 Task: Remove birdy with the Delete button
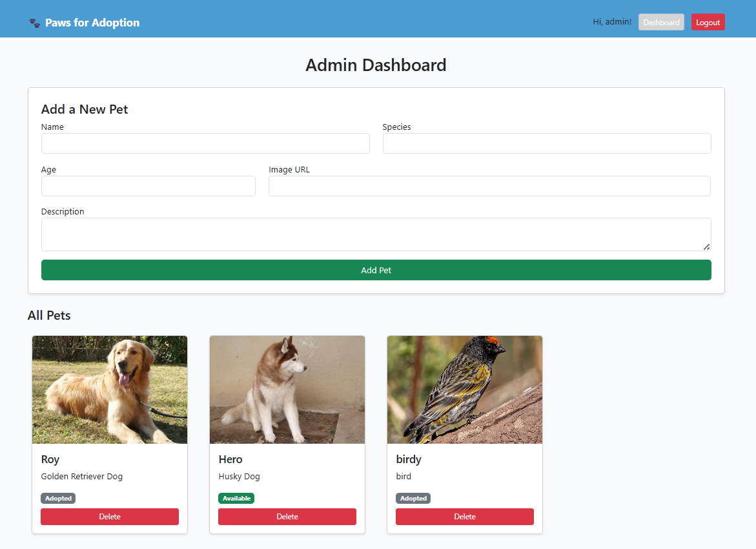[x=465, y=517]
